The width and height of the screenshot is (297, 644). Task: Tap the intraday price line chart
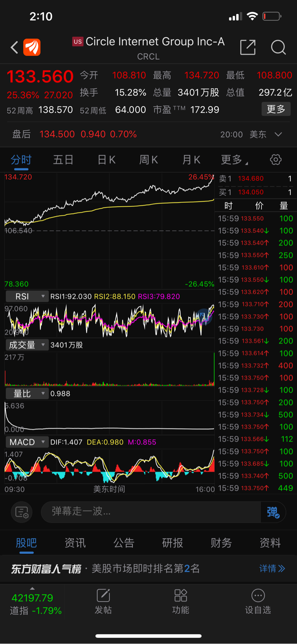pos(109,230)
